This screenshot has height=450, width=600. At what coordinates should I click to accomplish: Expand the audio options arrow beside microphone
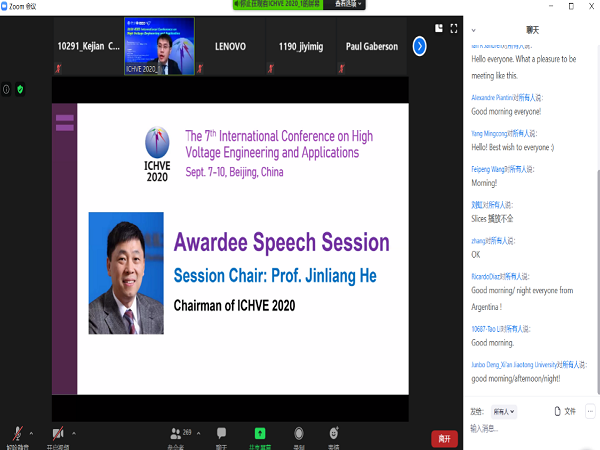31,433
